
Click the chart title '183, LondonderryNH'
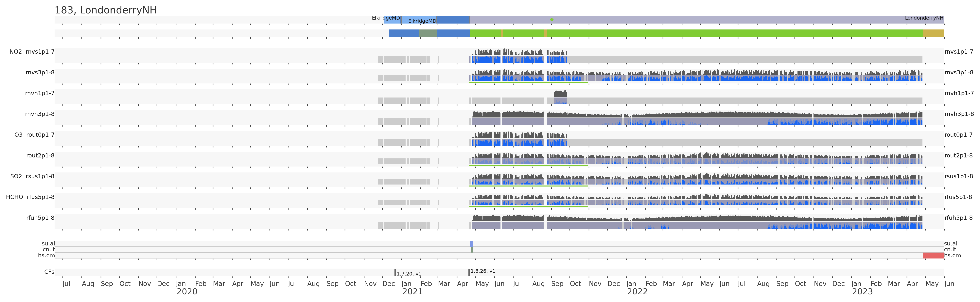(106, 10)
